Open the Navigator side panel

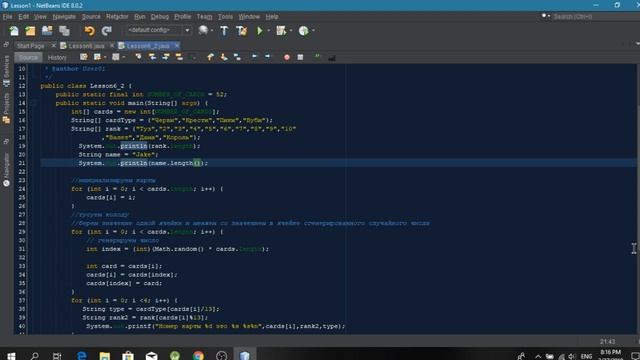coord(6,169)
